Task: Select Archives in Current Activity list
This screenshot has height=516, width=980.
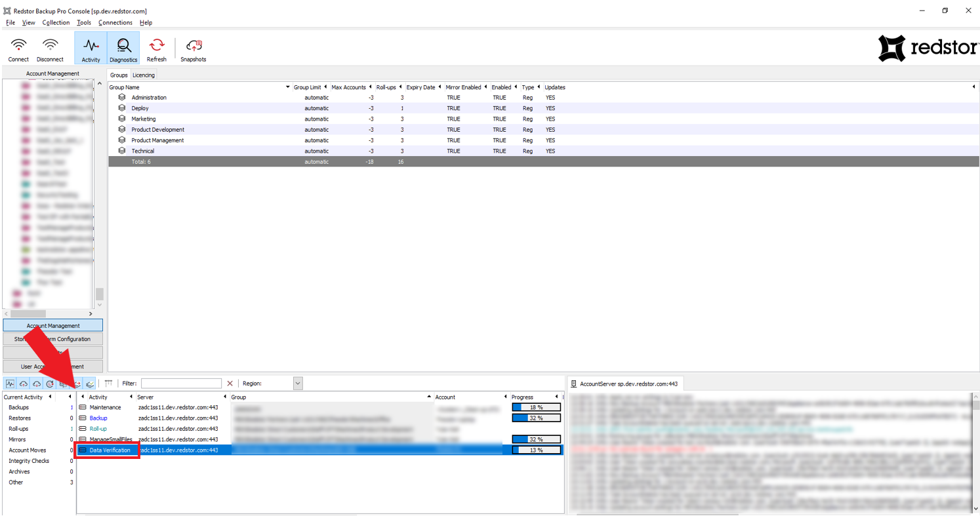Action: [x=19, y=471]
